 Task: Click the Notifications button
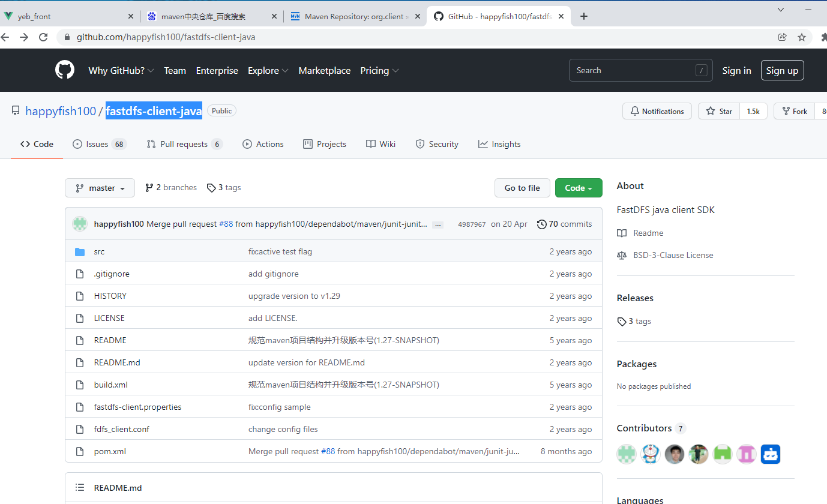657,112
